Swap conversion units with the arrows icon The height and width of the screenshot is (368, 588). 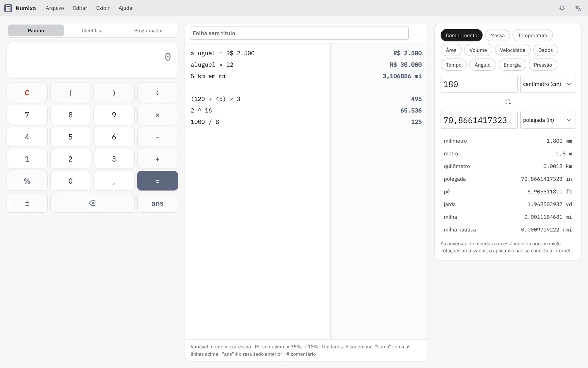[508, 102]
